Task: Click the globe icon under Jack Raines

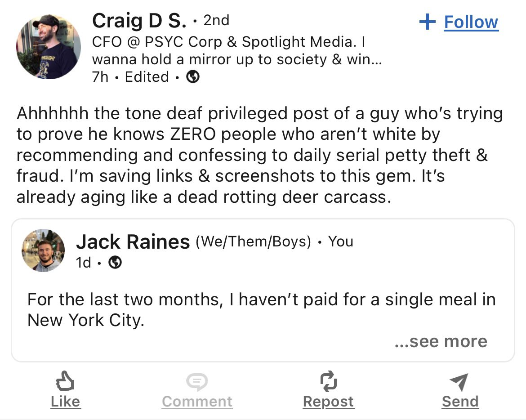Action: [115, 262]
